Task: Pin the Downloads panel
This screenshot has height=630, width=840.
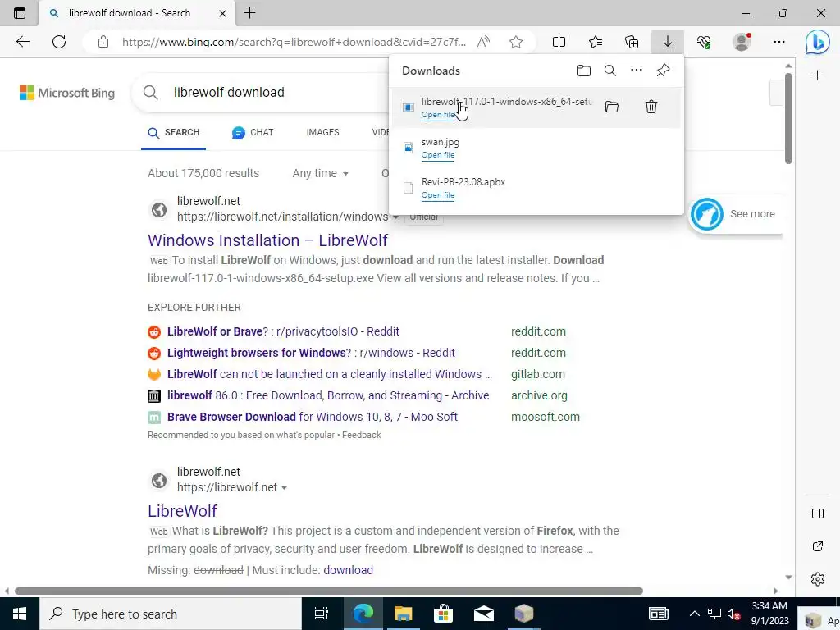Action: click(663, 71)
